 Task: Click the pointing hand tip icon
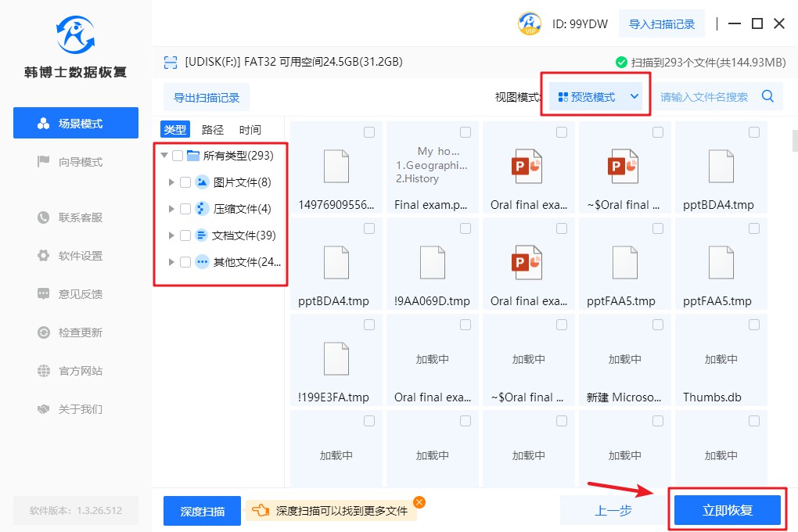click(261, 510)
